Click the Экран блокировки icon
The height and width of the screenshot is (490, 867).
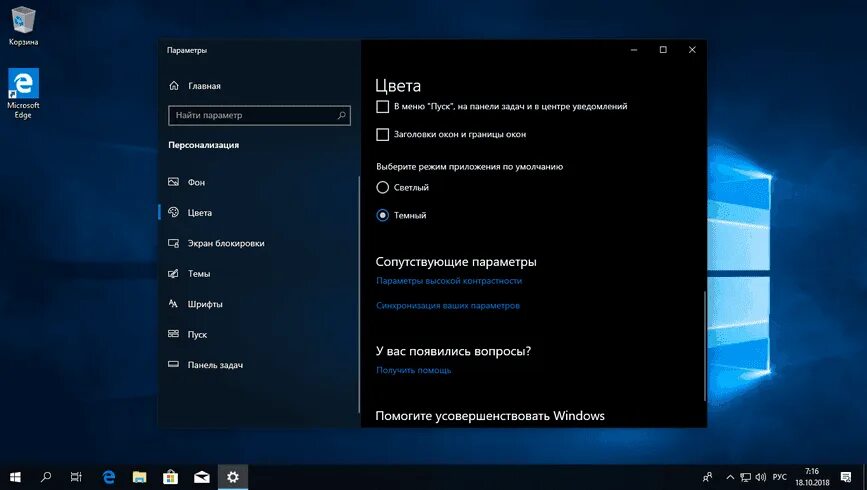point(174,243)
